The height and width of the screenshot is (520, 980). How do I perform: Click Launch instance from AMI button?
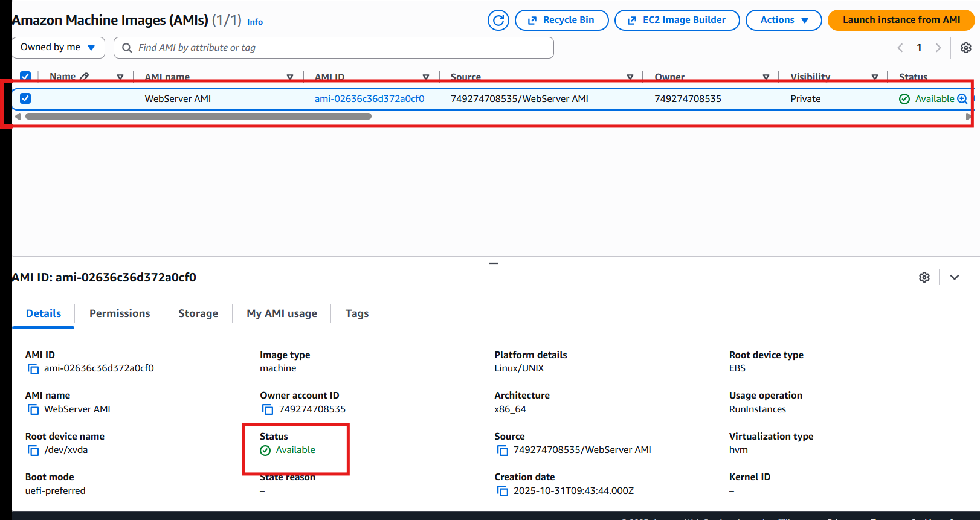click(x=901, y=20)
